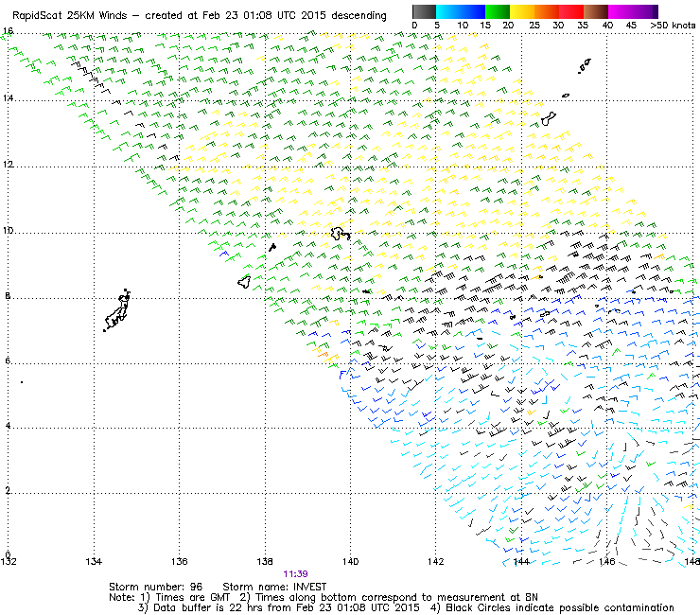700x615 pixels.
Task: Click the green 15-20 knots legend color
Action: tap(498, 11)
